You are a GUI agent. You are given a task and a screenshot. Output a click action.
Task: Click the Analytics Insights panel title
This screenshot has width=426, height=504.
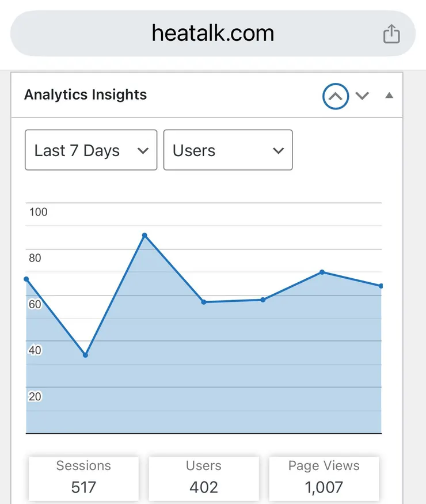click(86, 95)
